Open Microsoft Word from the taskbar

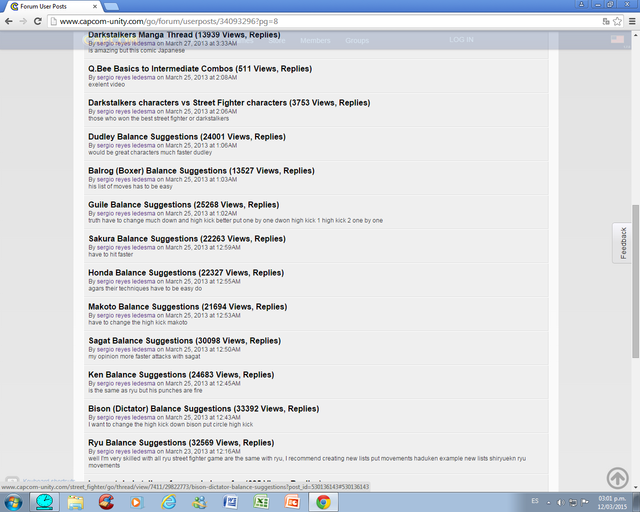(x=231, y=502)
